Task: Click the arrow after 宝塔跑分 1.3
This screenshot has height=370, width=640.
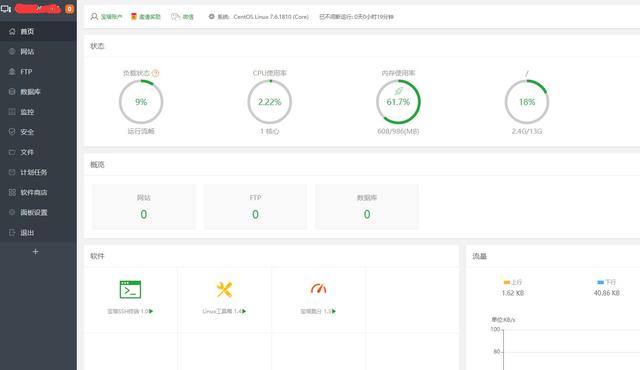Action: click(x=334, y=311)
